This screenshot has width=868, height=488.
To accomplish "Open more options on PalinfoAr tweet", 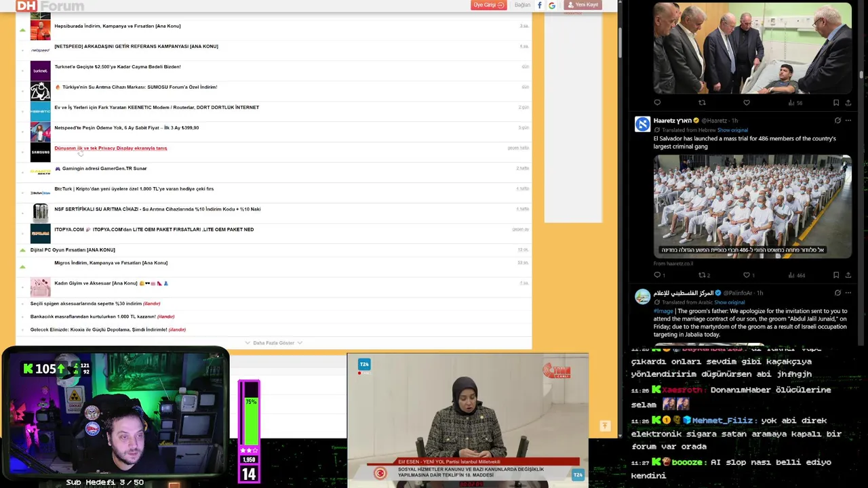I will click(x=848, y=293).
